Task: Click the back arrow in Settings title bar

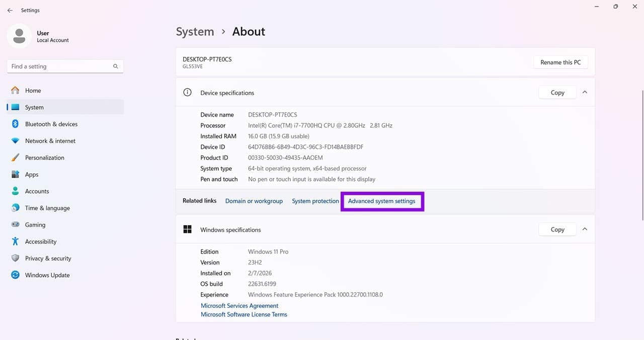Action: pyautogui.click(x=10, y=10)
